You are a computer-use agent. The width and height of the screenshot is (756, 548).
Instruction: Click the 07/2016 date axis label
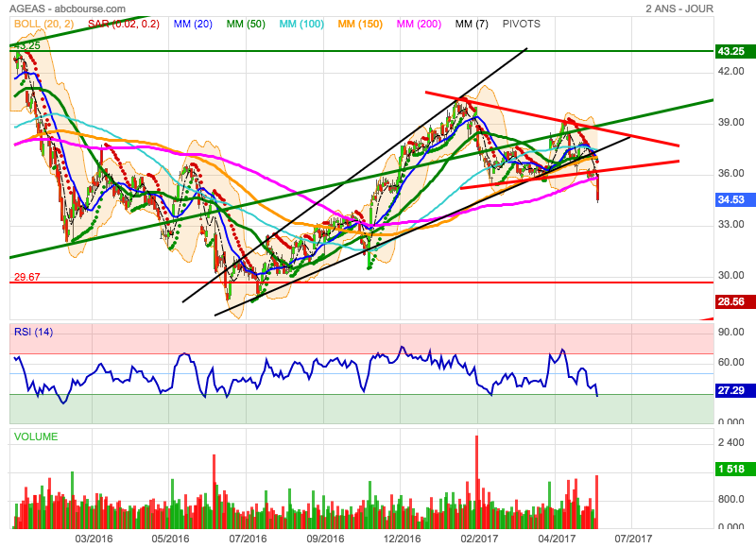(248, 539)
